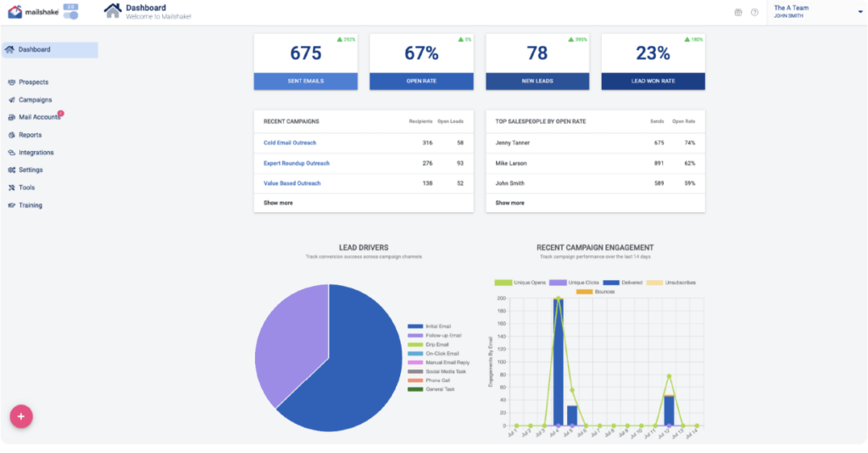
Task: Click the New Leads stat card label
Action: 537,81
